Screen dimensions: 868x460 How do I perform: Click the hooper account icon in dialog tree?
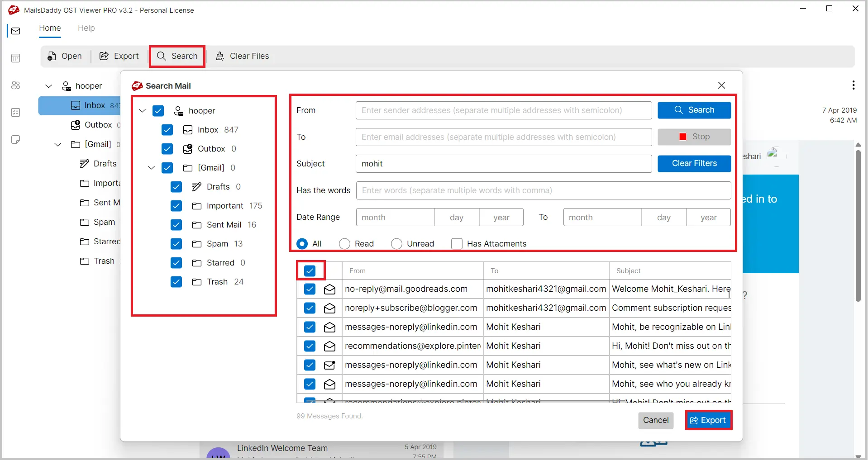179,111
